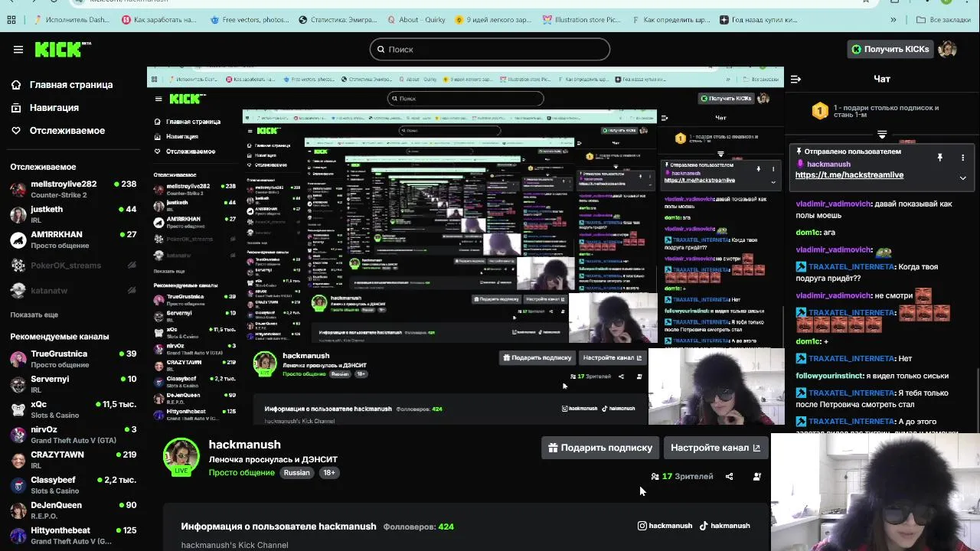Click the large Настройте канал button under the stream

716,448
